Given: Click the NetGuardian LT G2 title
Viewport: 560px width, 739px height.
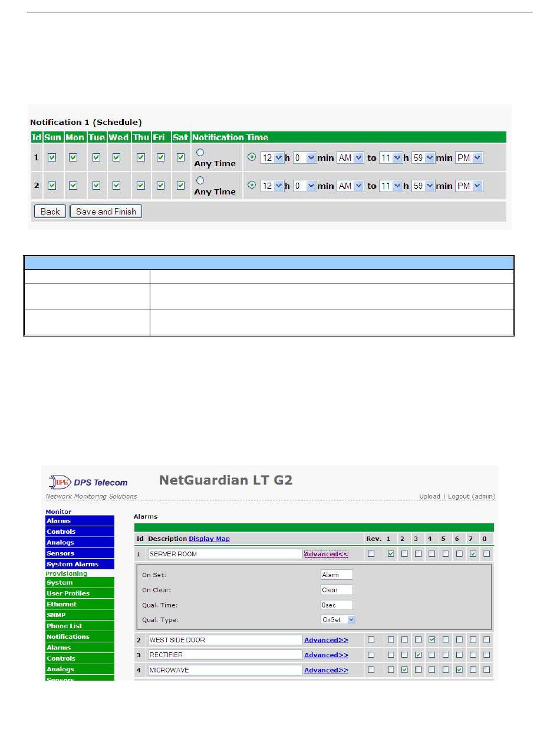Looking at the screenshot, I should point(226,480).
